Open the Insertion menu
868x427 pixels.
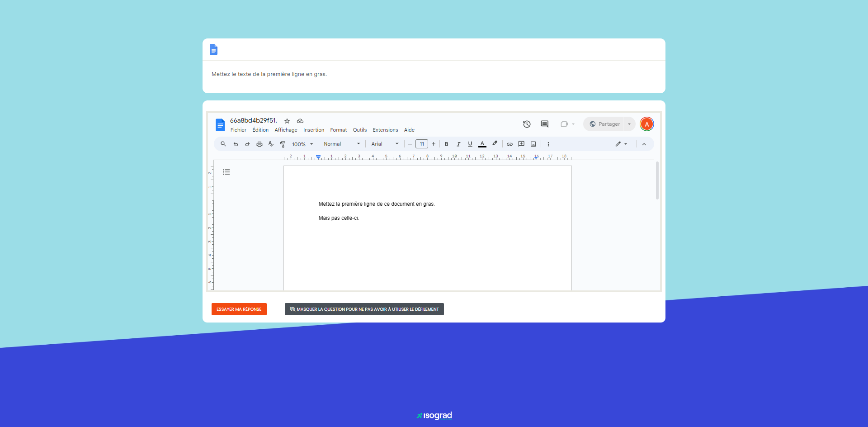[x=313, y=130]
